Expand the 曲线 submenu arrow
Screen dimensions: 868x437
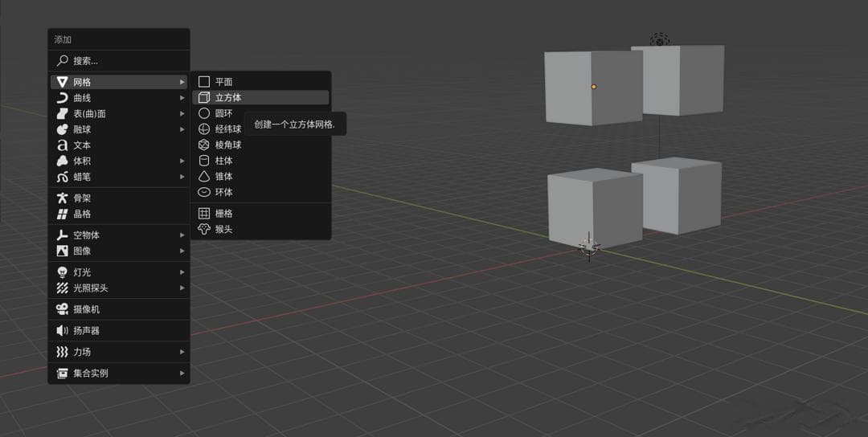pyautogui.click(x=182, y=98)
